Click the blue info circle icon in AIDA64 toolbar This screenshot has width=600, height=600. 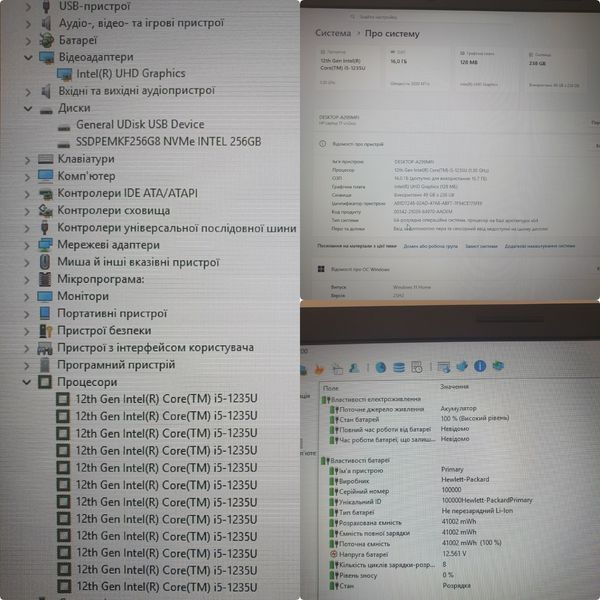[480, 366]
